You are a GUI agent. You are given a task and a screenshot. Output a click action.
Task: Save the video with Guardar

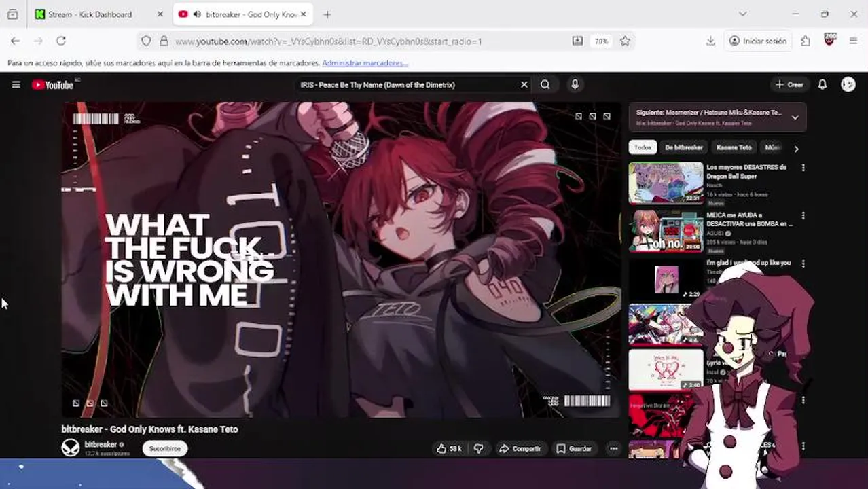point(574,448)
